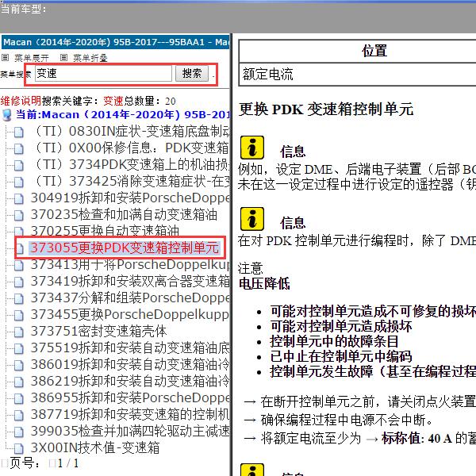Click document icon next to 387719拆卸和安装

(19, 415)
